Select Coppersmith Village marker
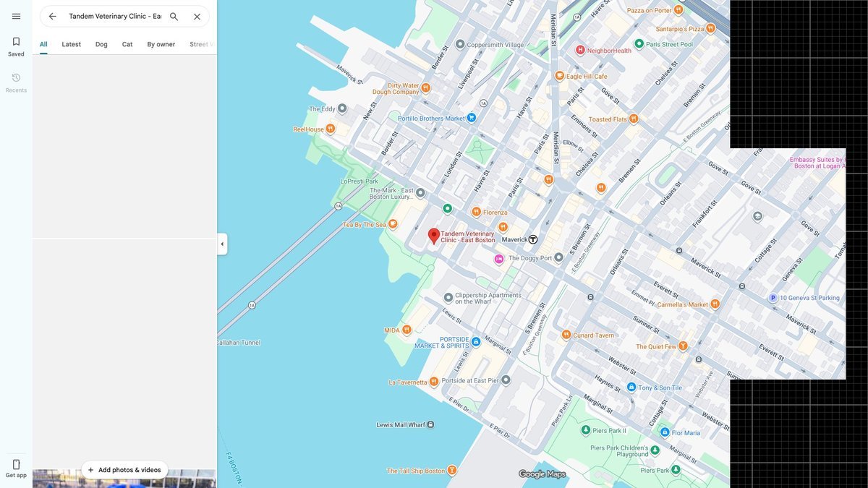 click(x=460, y=45)
